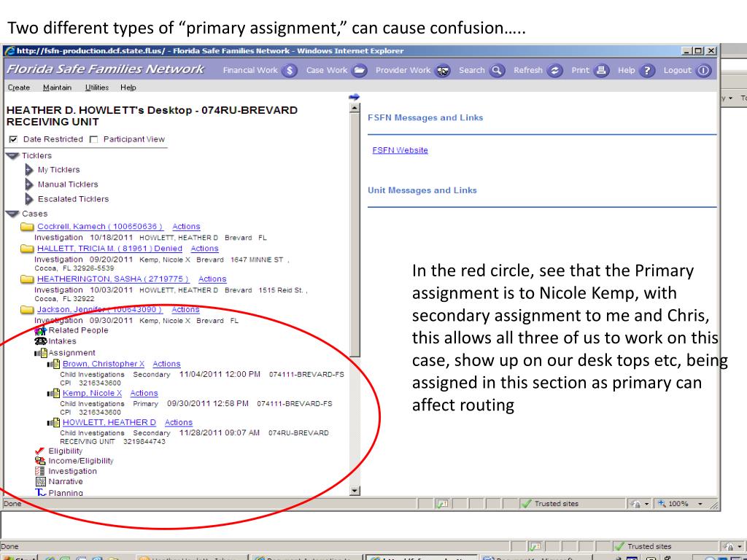Collapse the Cases section

click(x=12, y=214)
